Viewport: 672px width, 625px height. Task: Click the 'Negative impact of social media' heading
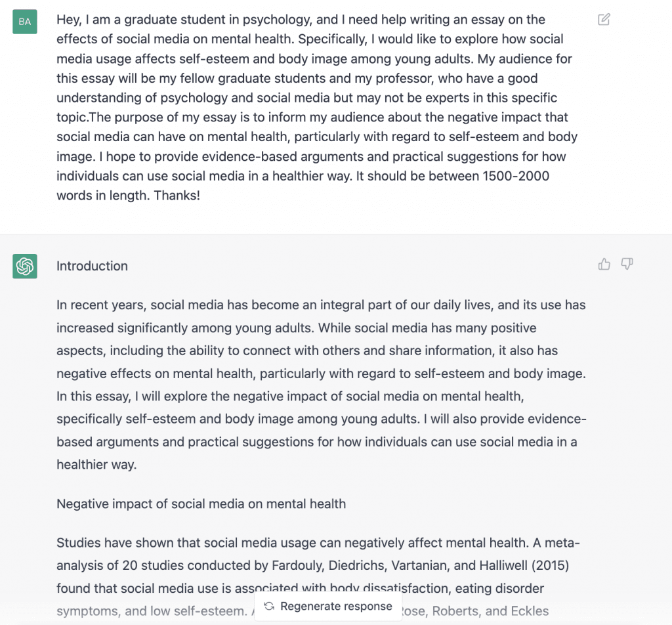click(x=201, y=504)
